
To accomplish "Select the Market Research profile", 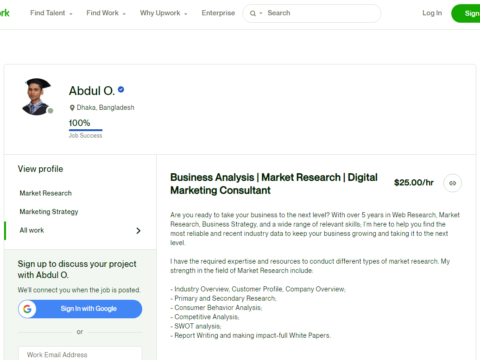I will (45, 193).
